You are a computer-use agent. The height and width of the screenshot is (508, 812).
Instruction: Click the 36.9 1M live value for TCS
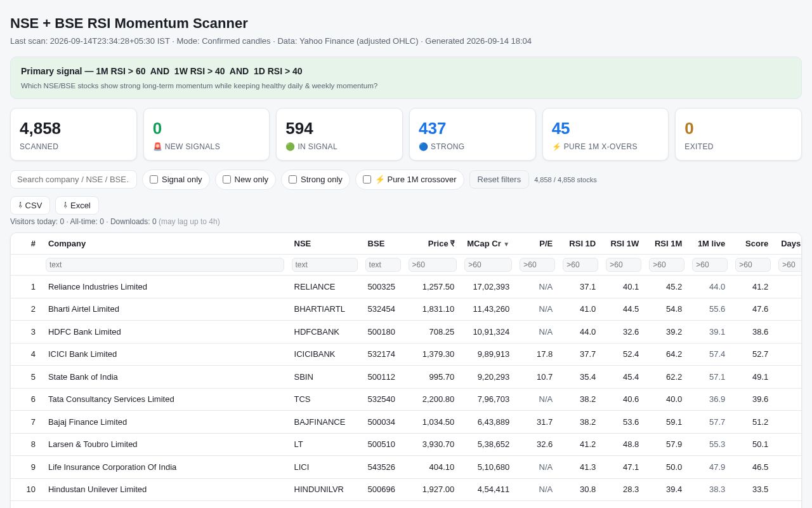717,399
